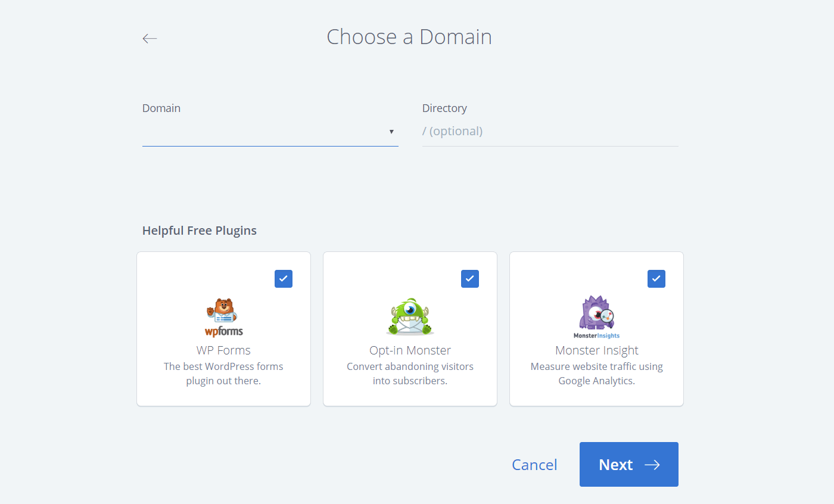The width and height of the screenshot is (834, 504).
Task: Uncheck the Monster Insight plugin checkbox
Action: pos(656,279)
